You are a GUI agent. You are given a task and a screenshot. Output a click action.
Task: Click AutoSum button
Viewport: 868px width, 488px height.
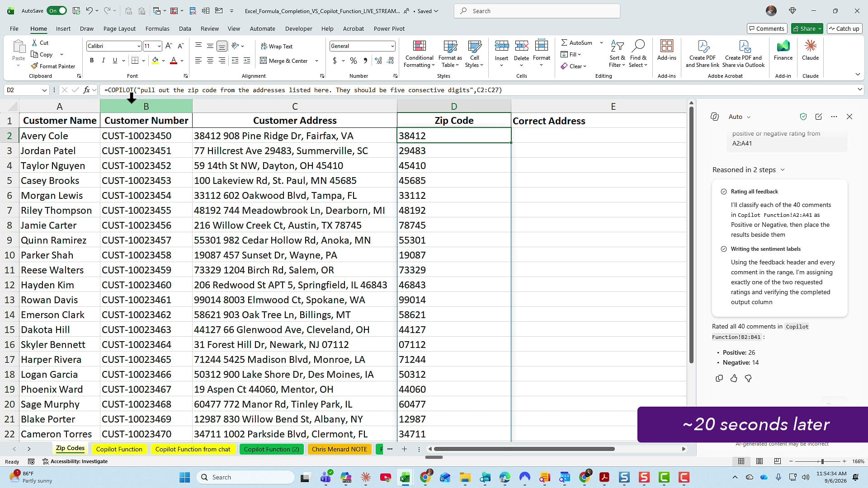tap(576, 43)
